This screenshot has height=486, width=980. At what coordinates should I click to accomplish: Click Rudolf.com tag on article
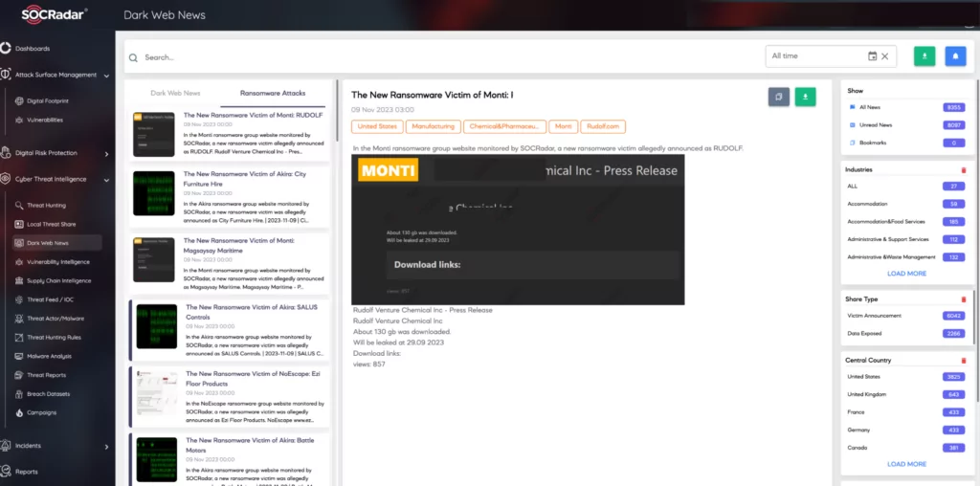click(x=603, y=126)
